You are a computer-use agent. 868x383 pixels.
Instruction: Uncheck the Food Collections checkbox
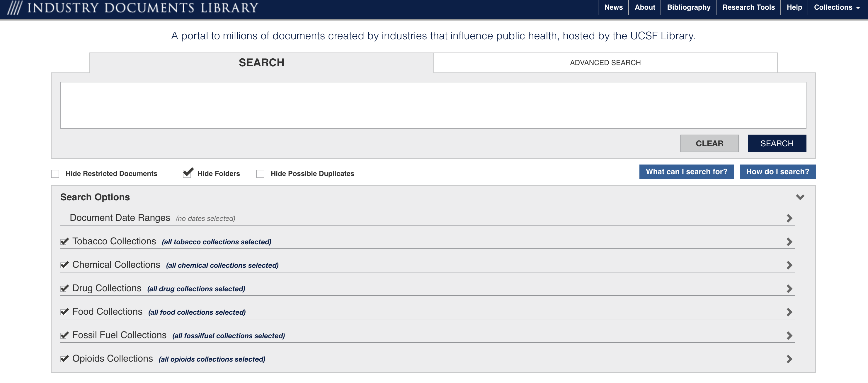(x=64, y=311)
